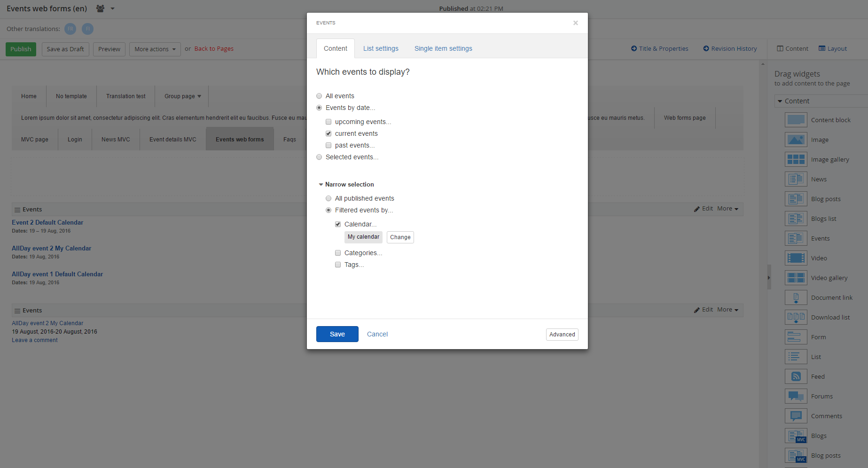Image resolution: width=868 pixels, height=468 pixels.
Task: Switch to the Layout view tab
Action: pyautogui.click(x=833, y=48)
